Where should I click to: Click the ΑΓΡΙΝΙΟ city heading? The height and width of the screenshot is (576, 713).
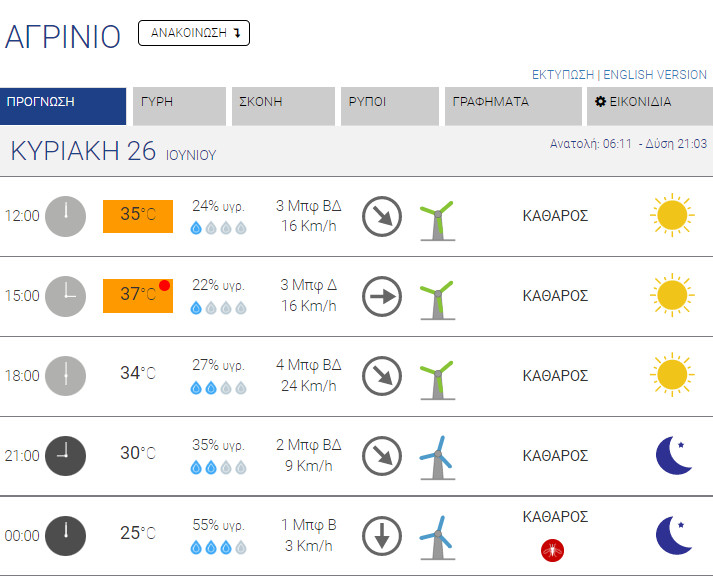(63, 36)
